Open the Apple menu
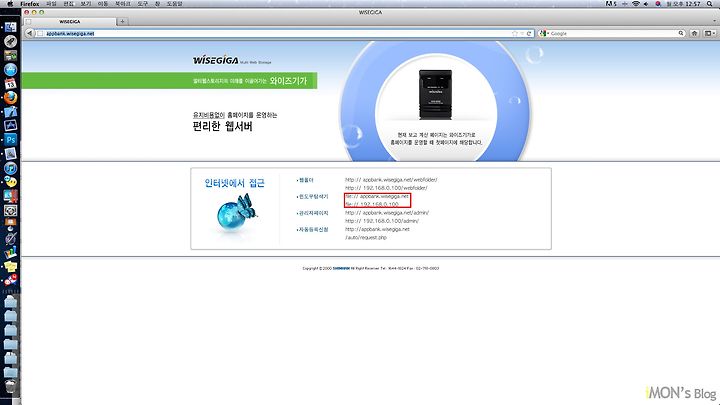720x405 pixels. tap(10, 4)
